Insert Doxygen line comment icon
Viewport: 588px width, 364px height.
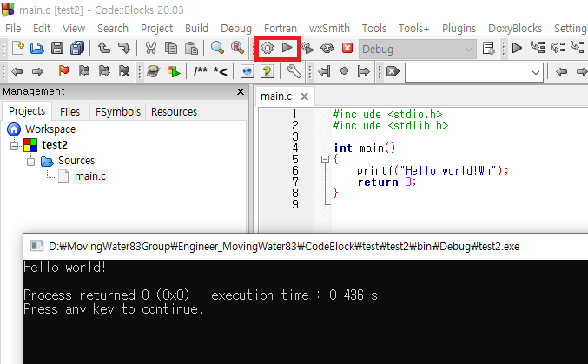coord(220,71)
